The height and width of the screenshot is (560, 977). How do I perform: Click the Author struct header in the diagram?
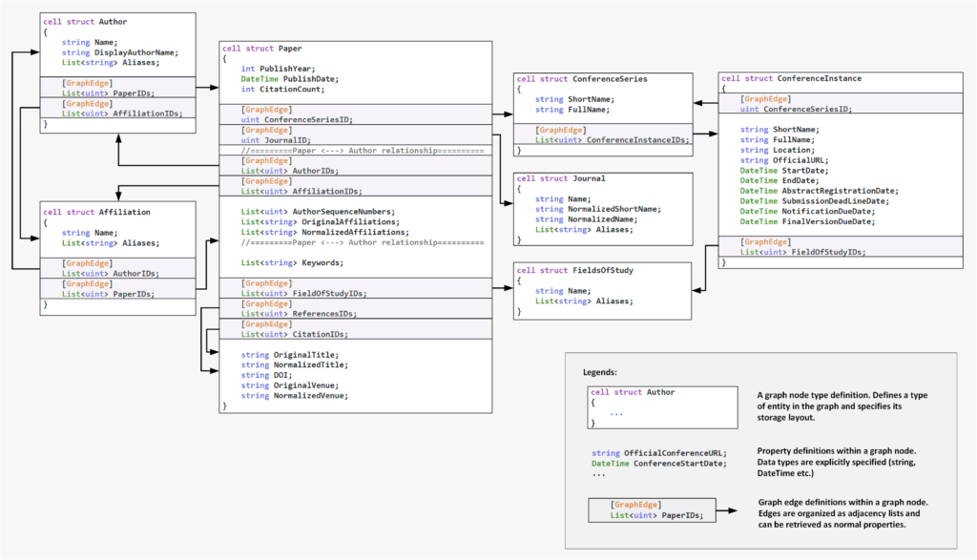(x=85, y=21)
